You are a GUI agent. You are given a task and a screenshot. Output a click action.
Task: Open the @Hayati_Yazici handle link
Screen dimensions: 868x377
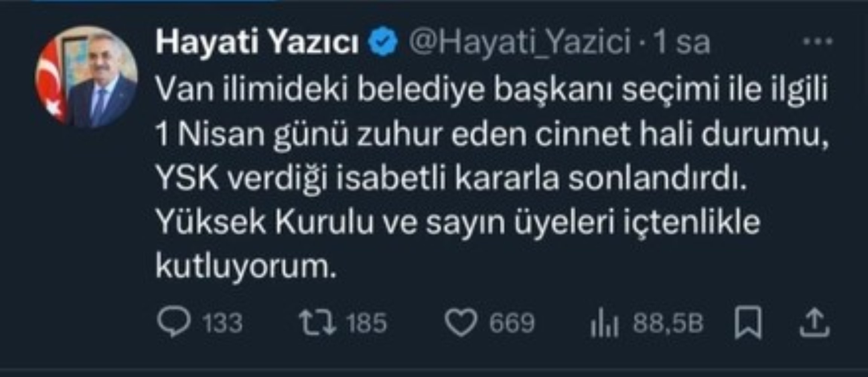point(520,42)
